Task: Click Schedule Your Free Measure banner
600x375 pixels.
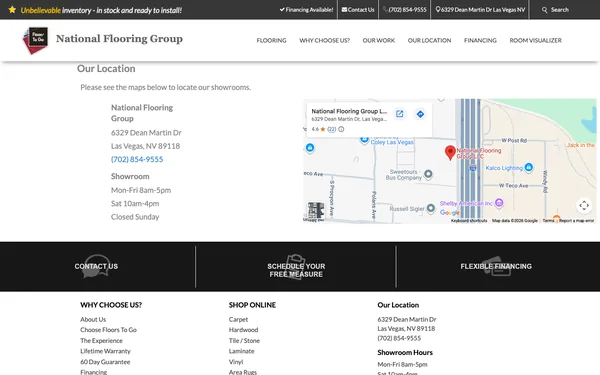Action: 296,270
